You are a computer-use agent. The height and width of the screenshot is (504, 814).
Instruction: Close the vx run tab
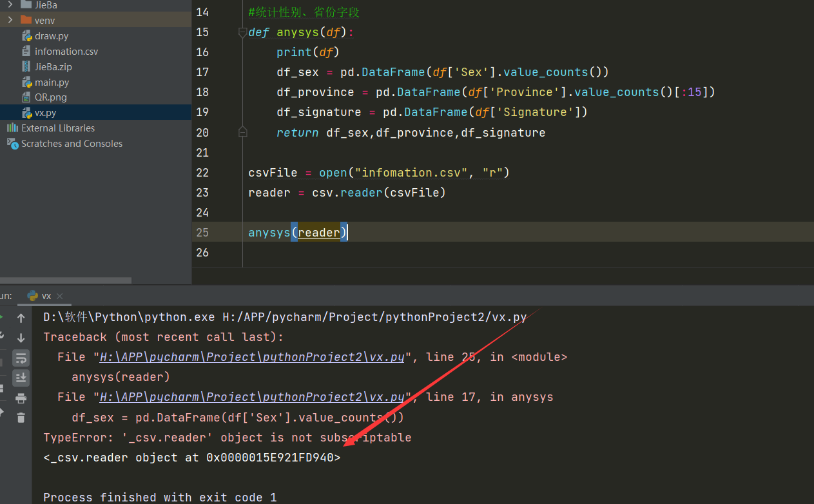click(x=61, y=296)
